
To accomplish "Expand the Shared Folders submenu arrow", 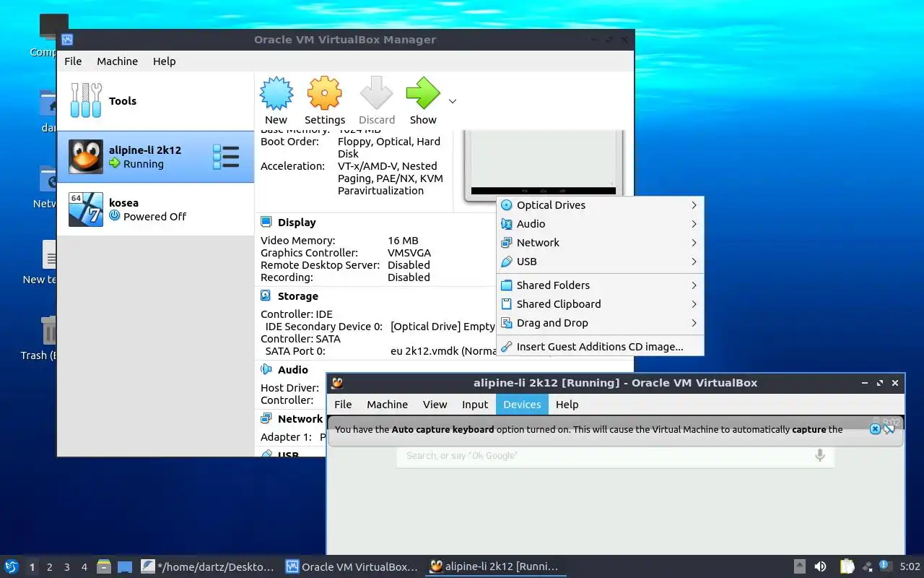I will tap(694, 285).
